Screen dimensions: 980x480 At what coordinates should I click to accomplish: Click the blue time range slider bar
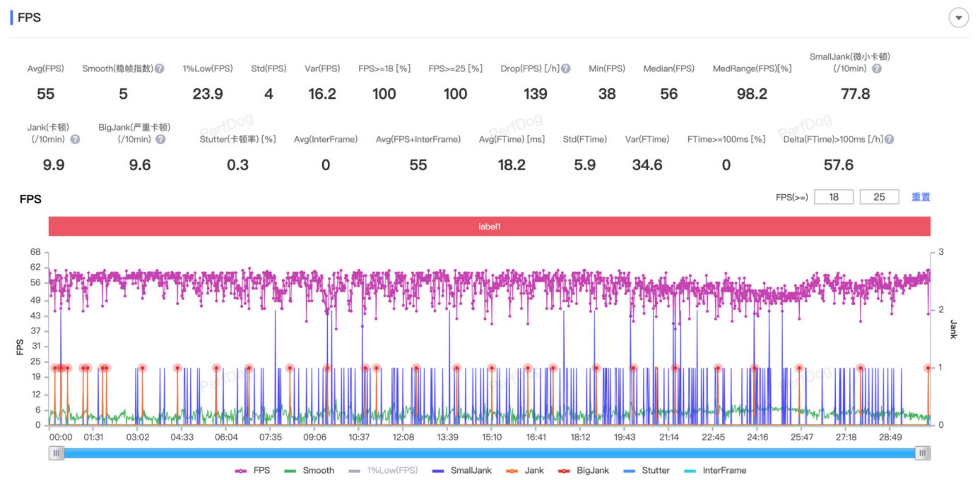pos(489,453)
